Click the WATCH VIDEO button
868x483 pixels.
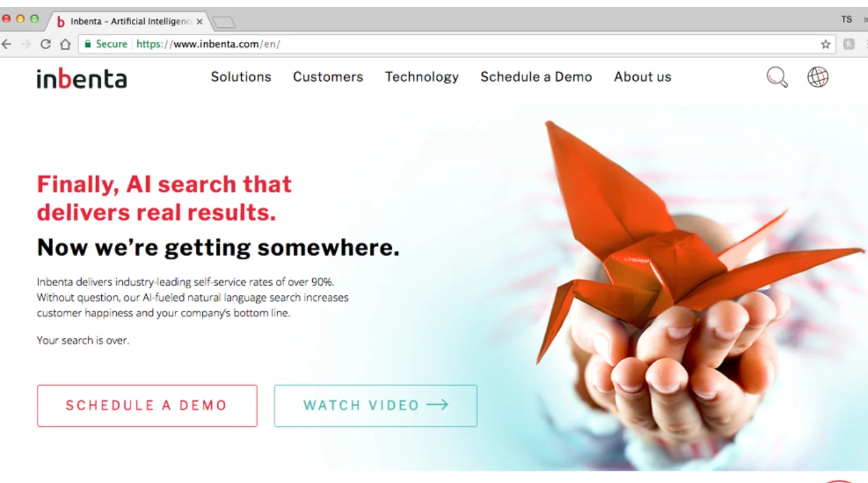[375, 406]
